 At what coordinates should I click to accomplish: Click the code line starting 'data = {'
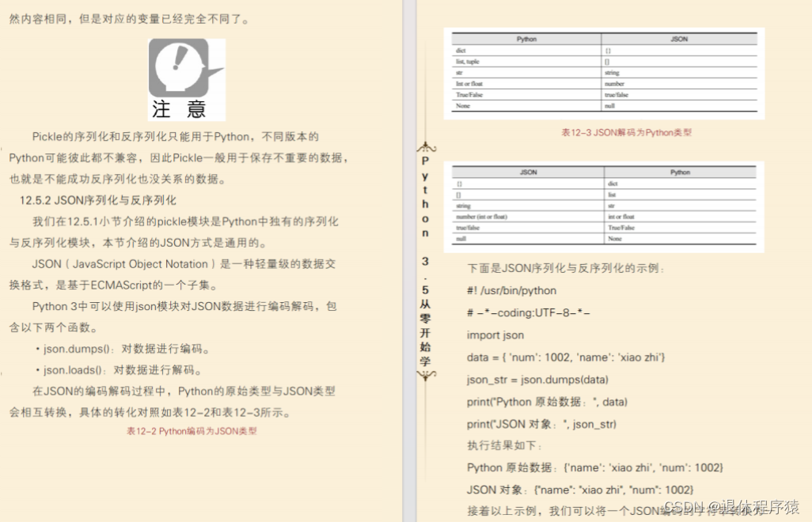coord(566,357)
